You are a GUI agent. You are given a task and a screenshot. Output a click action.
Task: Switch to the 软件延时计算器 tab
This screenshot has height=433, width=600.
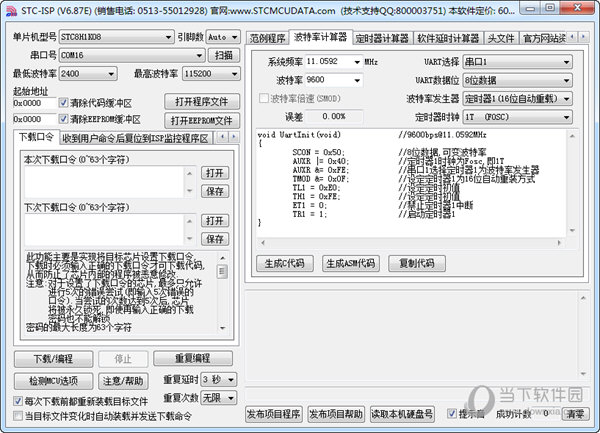click(x=448, y=38)
